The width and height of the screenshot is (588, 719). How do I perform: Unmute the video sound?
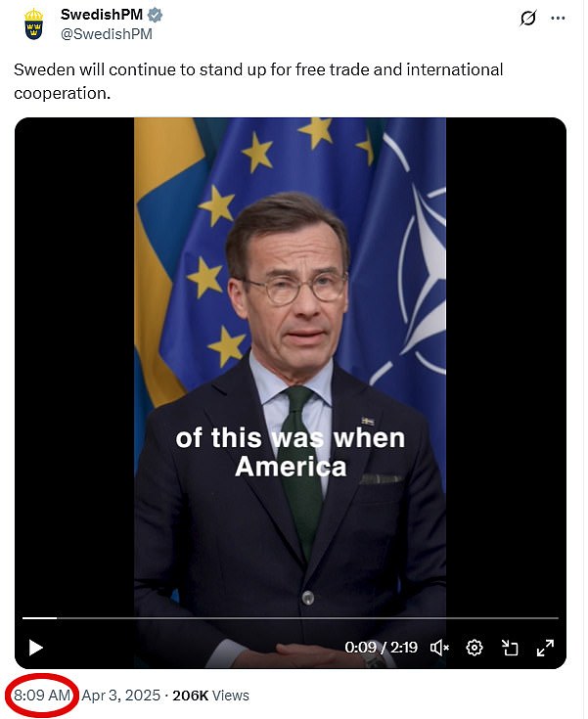tap(439, 648)
